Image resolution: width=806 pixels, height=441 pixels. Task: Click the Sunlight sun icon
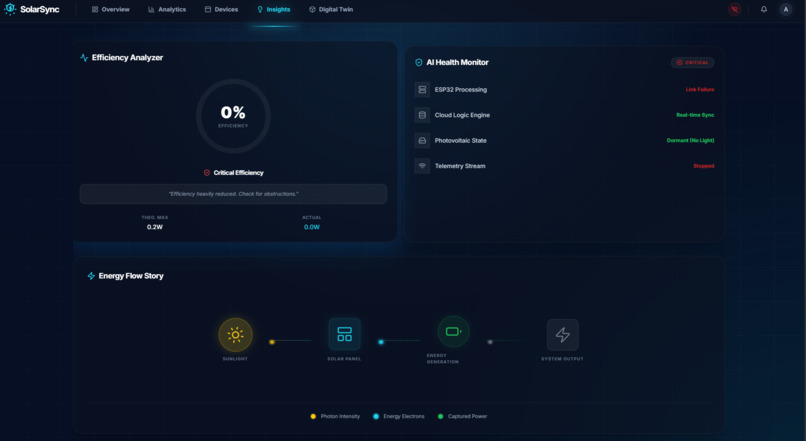click(x=235, y=335)
